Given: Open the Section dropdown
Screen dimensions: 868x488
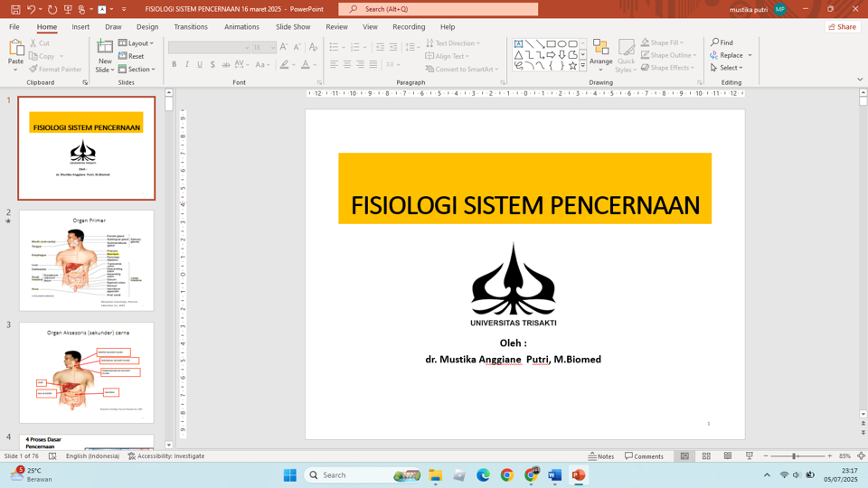Looking at the screenshot, I should tap(137, 70).
